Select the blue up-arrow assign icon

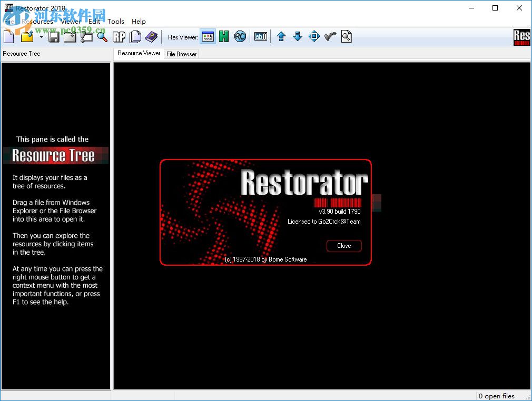point(281,36)
